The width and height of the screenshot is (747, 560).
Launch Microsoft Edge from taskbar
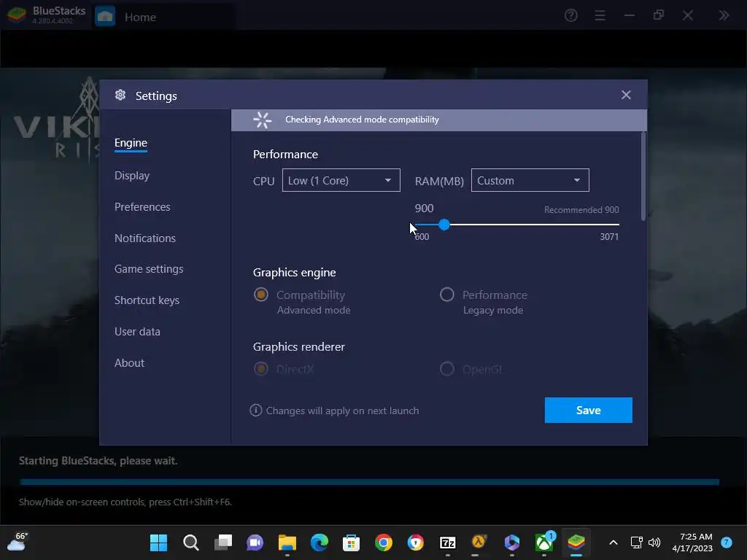(320, 542)
